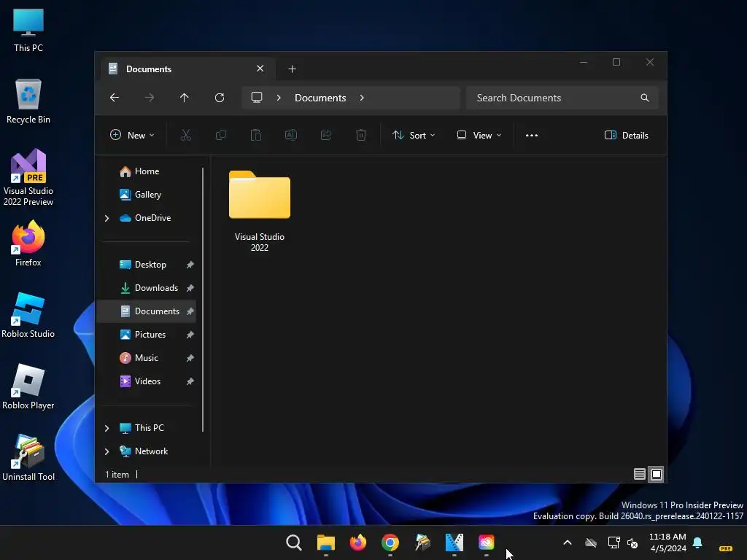The image size is (747, 560).
Task: Switch to large thumbnails layout
Action: [x=657, y=474]
